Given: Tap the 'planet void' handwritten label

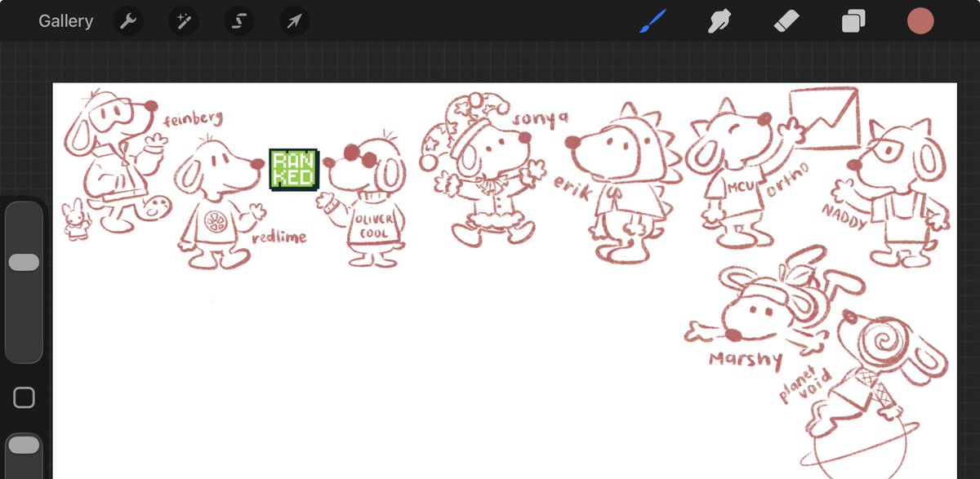Looking at the screenshot, I should [804, 387].
